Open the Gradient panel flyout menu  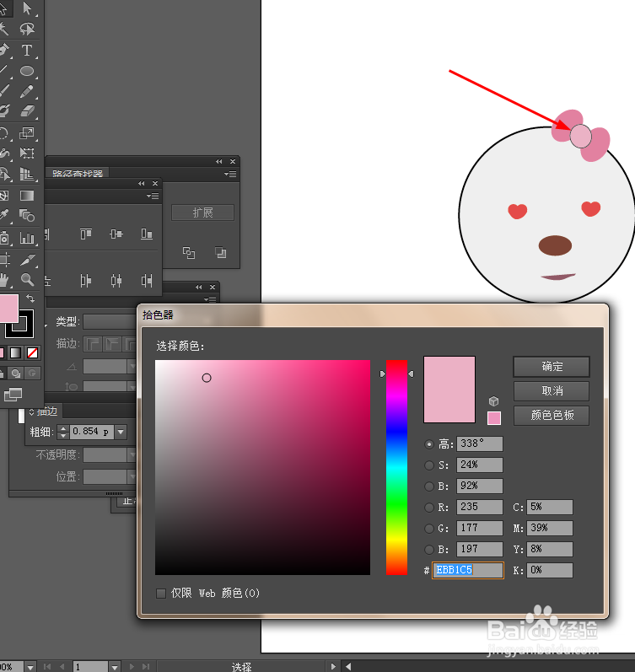[210, 299]
